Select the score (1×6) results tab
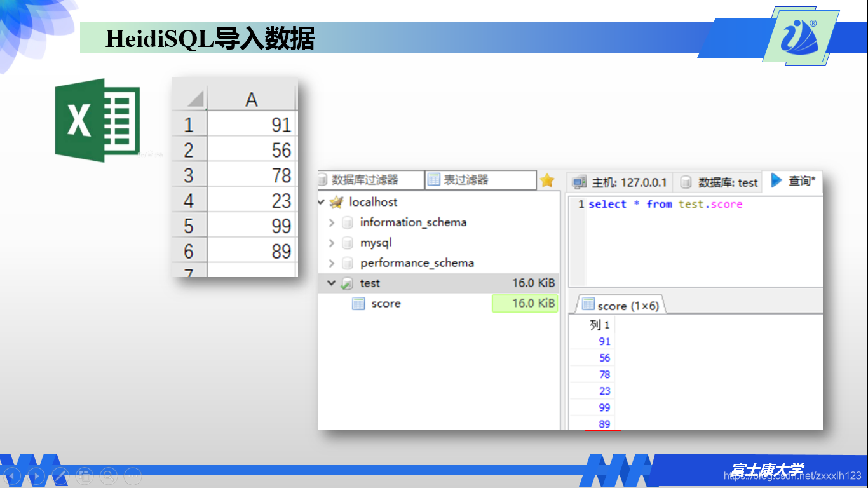Image resolution: width=868 pixels, height=488 pixels. click(618, 304)
